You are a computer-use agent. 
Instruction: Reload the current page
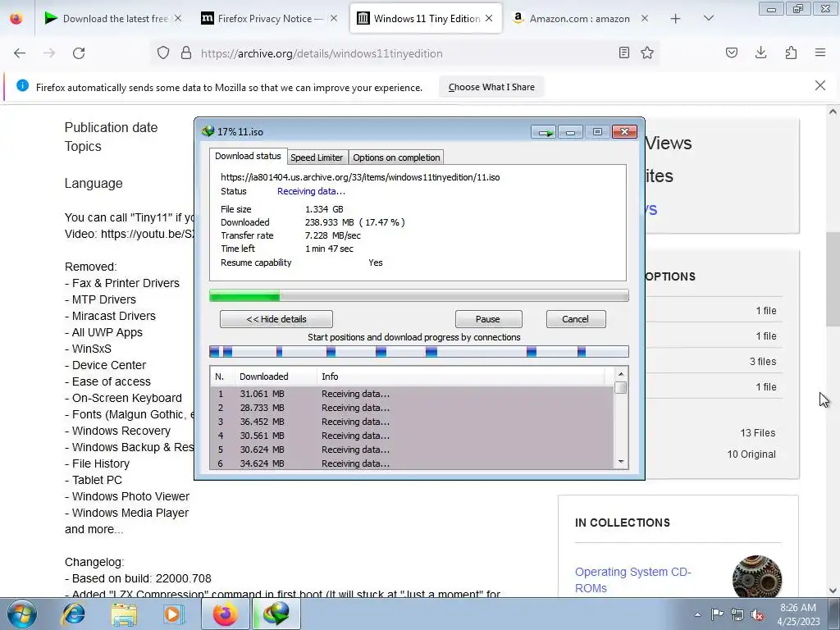(x=79, y=53)
